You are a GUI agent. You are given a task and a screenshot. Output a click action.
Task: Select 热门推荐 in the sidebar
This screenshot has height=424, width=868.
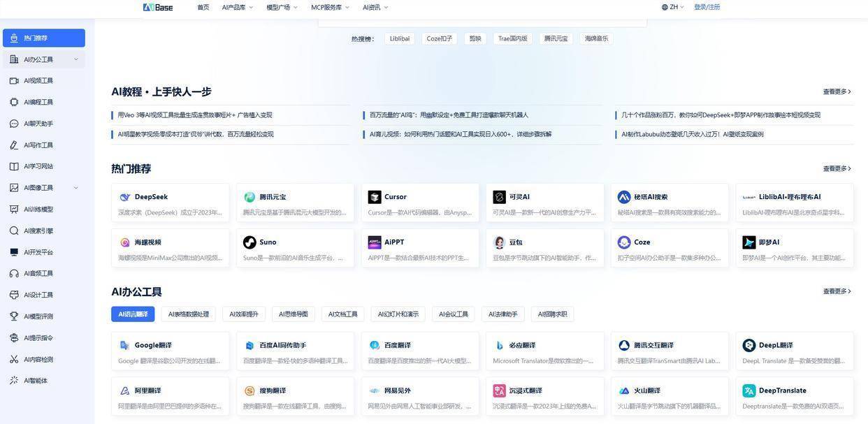44,38
